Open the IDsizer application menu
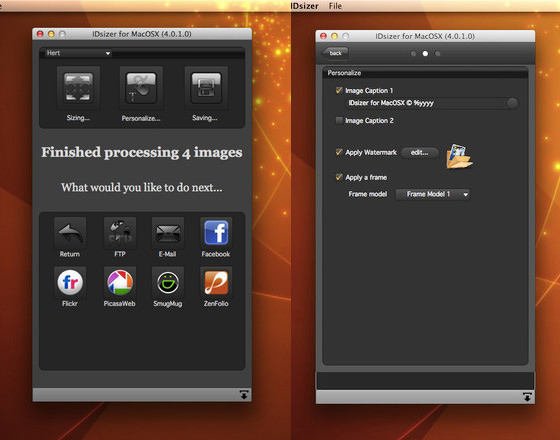This screenshot has height=440, width=560. [304, 6]
